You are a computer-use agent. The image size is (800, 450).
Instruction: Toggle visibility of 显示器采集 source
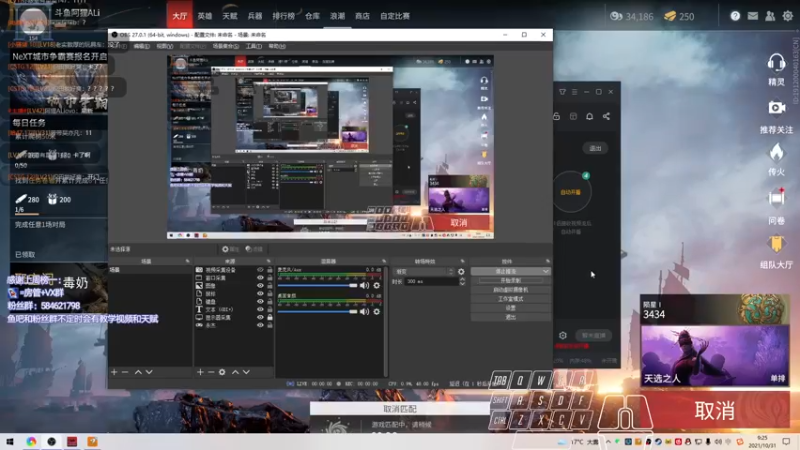tap(260, 317)
